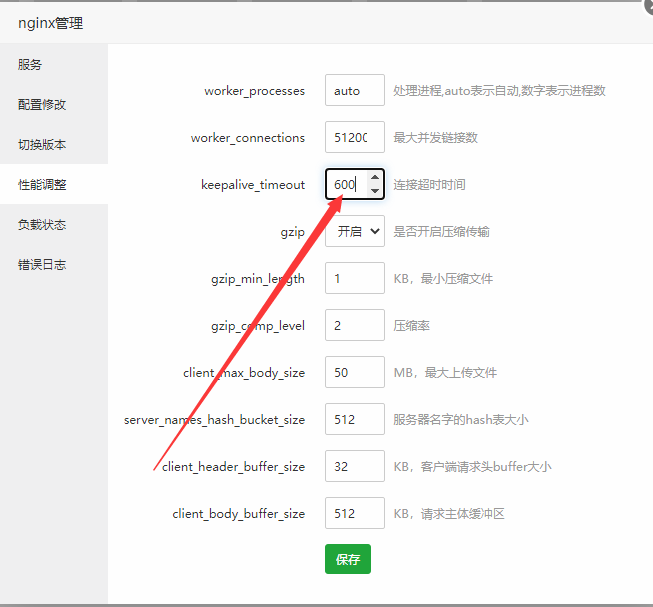
Task: Click the gzip_min_length input field
Action: (x=354, y=278)
